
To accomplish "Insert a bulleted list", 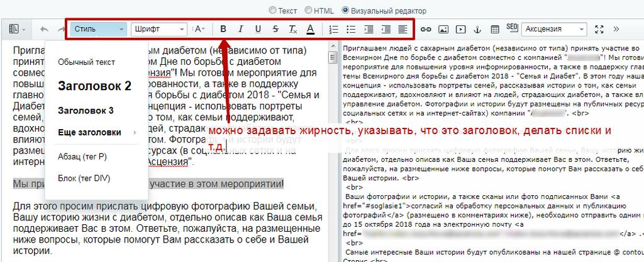I will pos(351,29).
